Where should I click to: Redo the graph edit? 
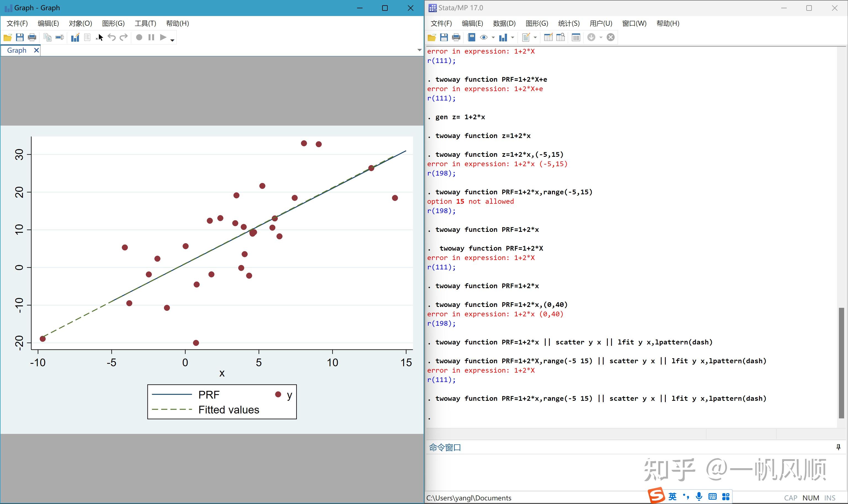coord(124,37)
